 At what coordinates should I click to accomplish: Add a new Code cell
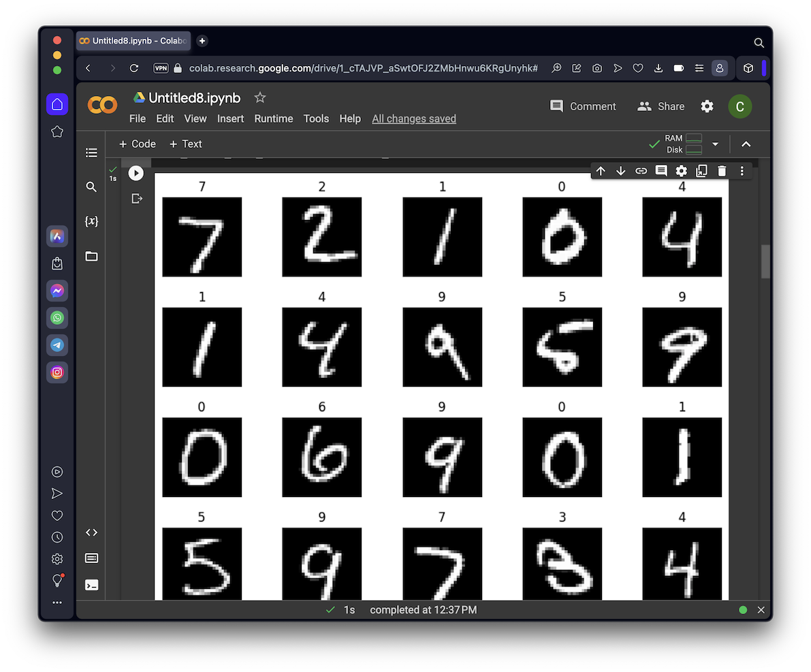(x=138, y=144)
